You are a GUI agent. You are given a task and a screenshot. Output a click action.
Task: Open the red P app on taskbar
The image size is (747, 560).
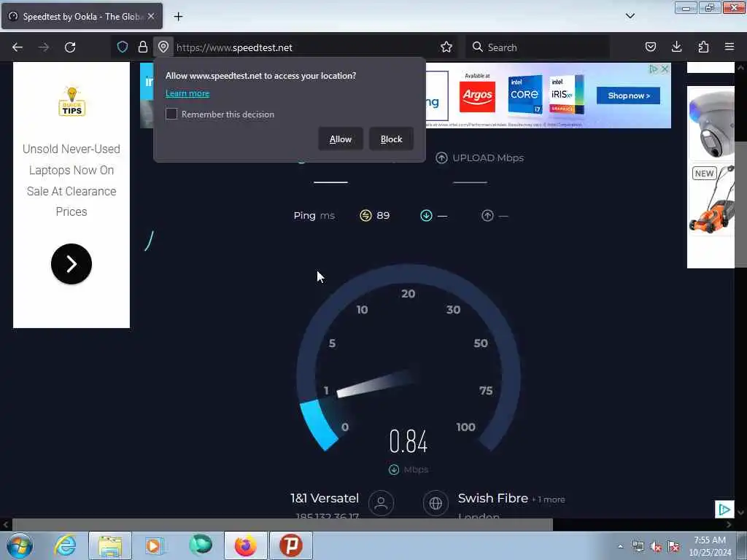(291, 545)
